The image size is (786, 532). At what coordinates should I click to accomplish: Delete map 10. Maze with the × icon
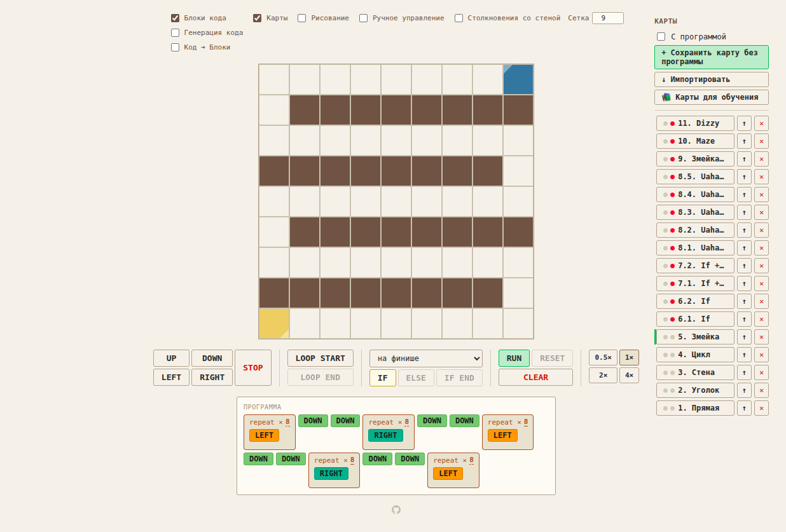pos(761,141)
